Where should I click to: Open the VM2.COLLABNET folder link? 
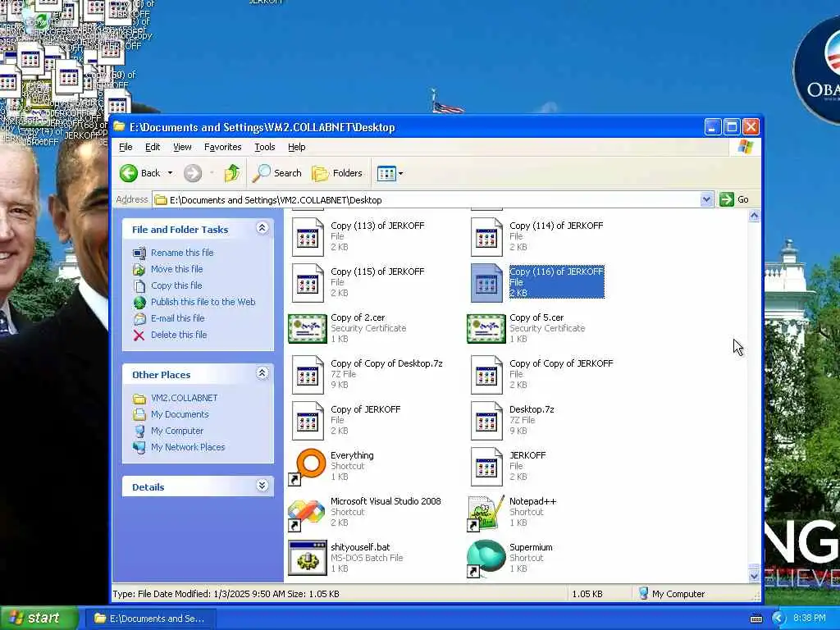(x=185, y=398)
